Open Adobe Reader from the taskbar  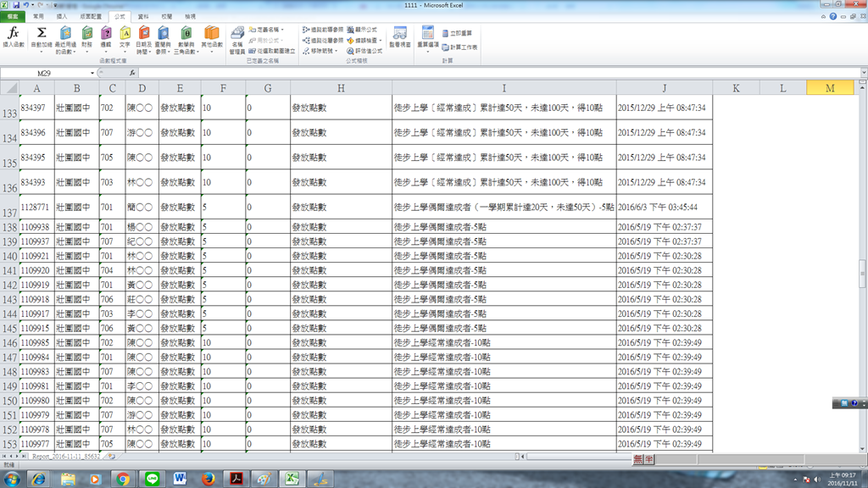tap(236, 479)
